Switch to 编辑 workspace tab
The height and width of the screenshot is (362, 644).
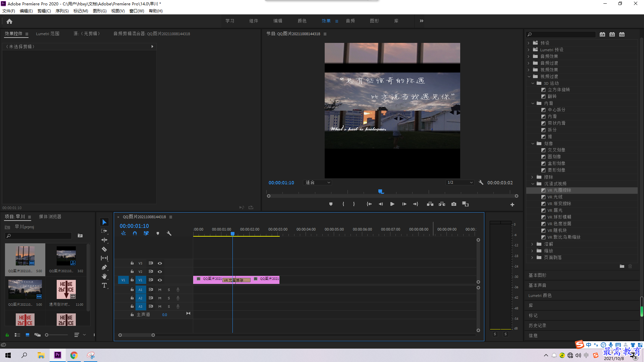pos(278,21)
